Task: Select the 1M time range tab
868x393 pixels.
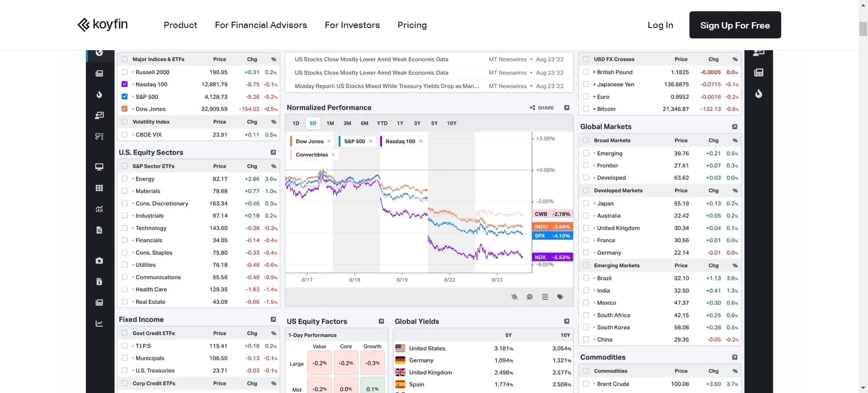Action: (330, 123)
